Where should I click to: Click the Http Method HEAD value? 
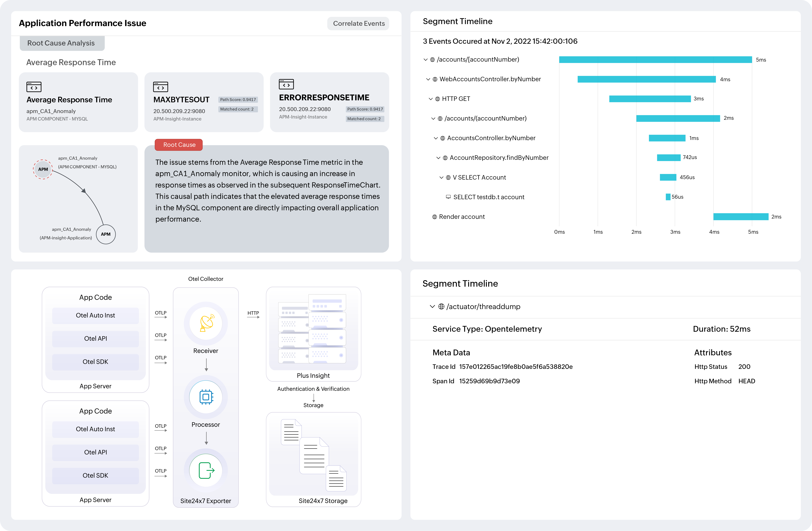747,381
